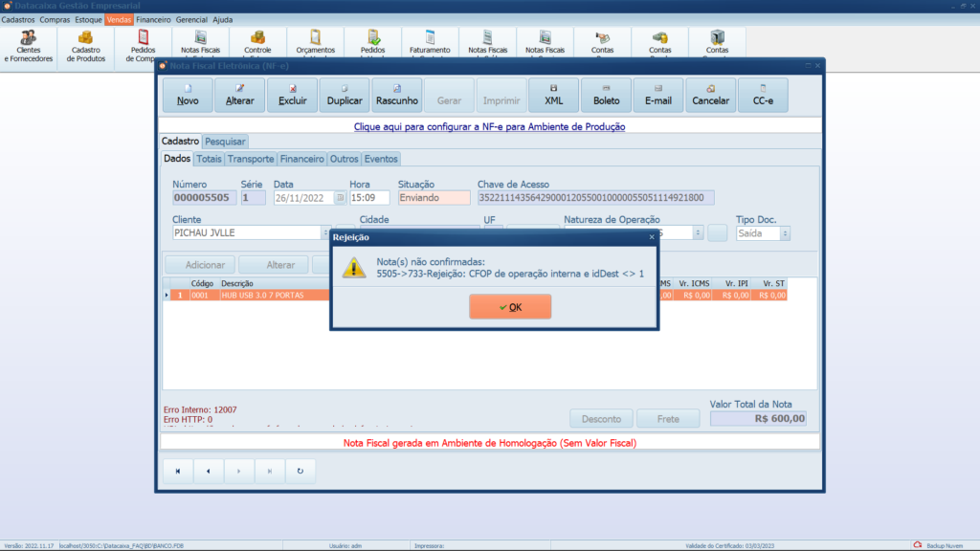Click the link to configure NF-e for Produção
Screen dimensions: 980x551
(x=489, y=126)
